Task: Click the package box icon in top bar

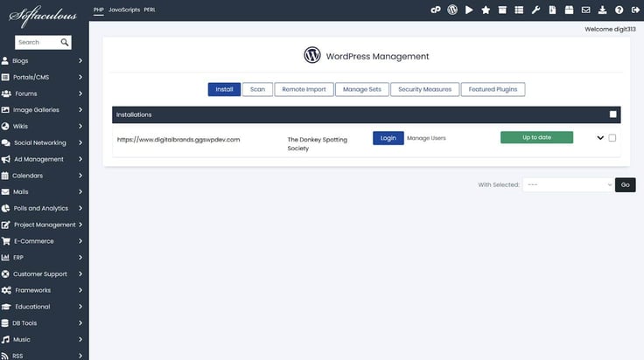Action: (569, 10)
